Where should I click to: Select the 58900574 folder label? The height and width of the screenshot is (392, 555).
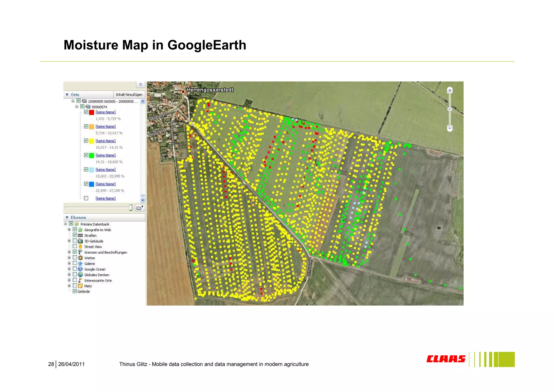(99, 107)
